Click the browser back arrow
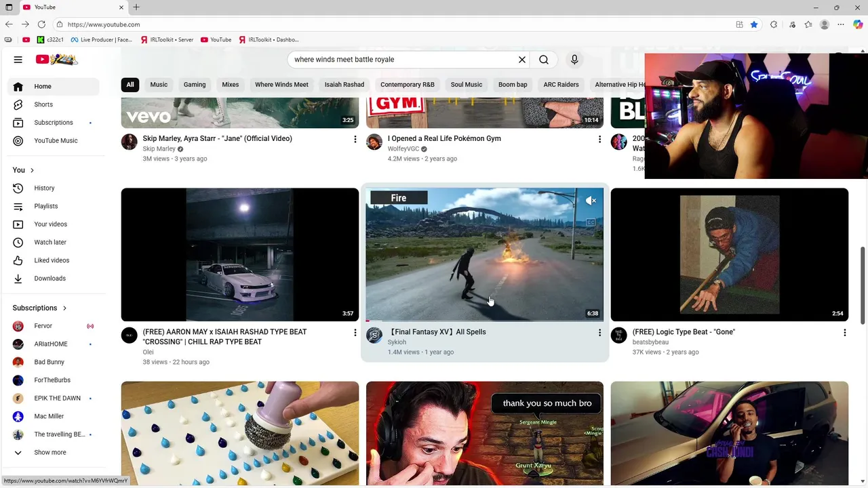Image resolution: width=868 pixels, height=488 pixels. pos(9,24)
